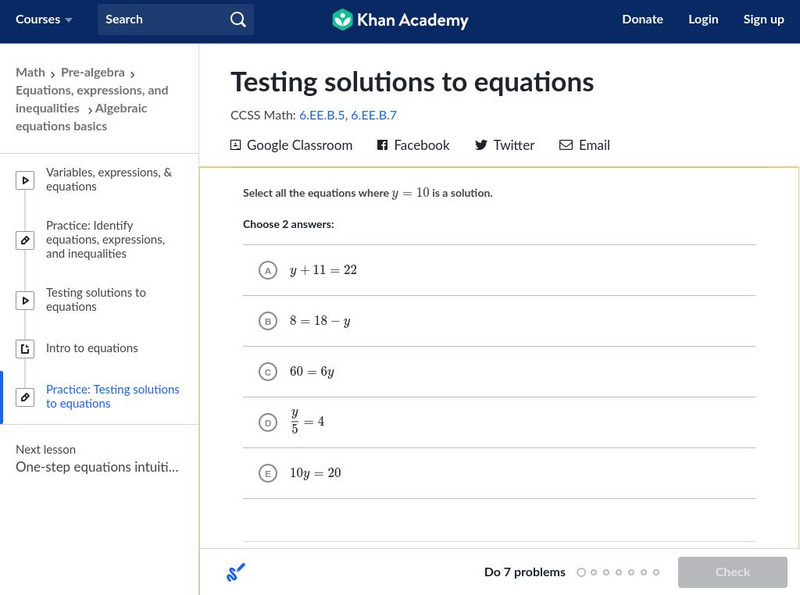Viewport: 800px width, 595px height.
Task: Click article icon beside Intro to equations
Action: (25, 349)
